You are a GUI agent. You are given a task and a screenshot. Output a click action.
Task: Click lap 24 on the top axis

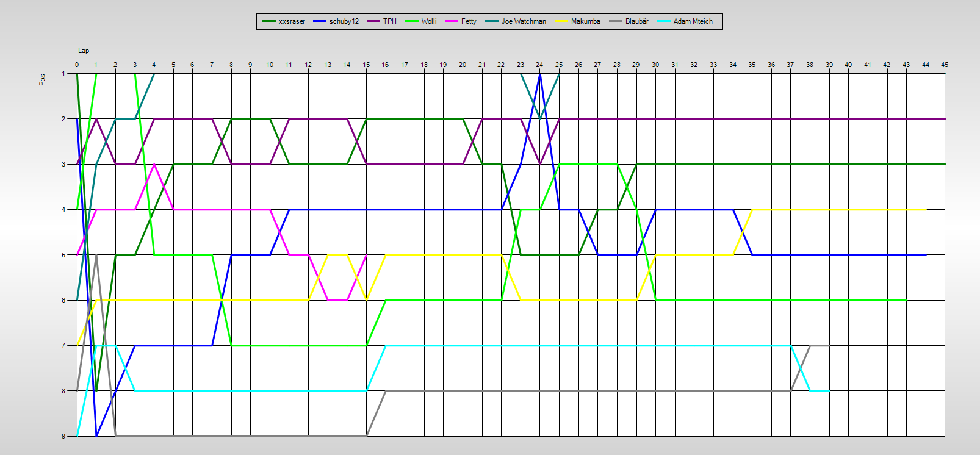[x=539, y=65]
